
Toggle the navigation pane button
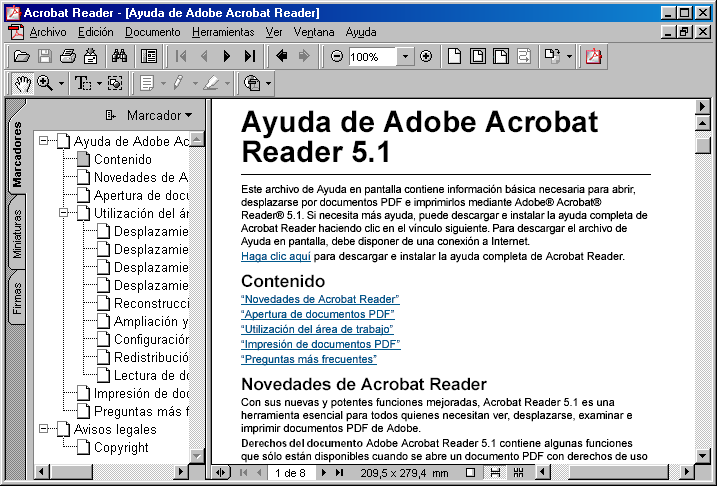[147, 57]
